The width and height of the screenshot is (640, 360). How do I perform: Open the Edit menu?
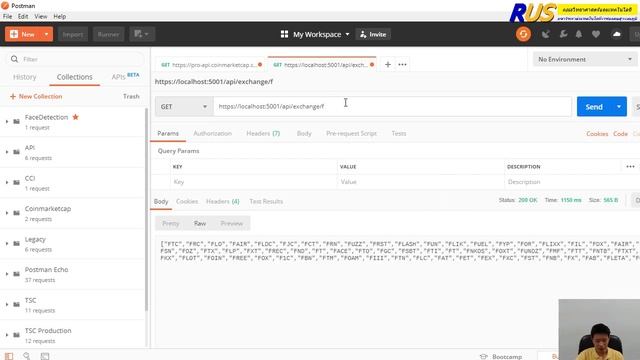coord(23,16)
